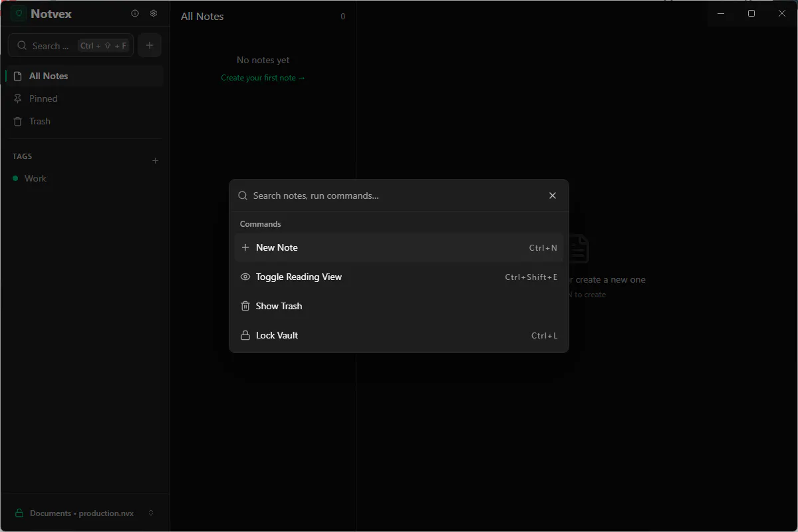Image resolution: width=798 pixels, height=532 pixels.
Task: Click the No notes yet message
Action: (x=263, y=60)
